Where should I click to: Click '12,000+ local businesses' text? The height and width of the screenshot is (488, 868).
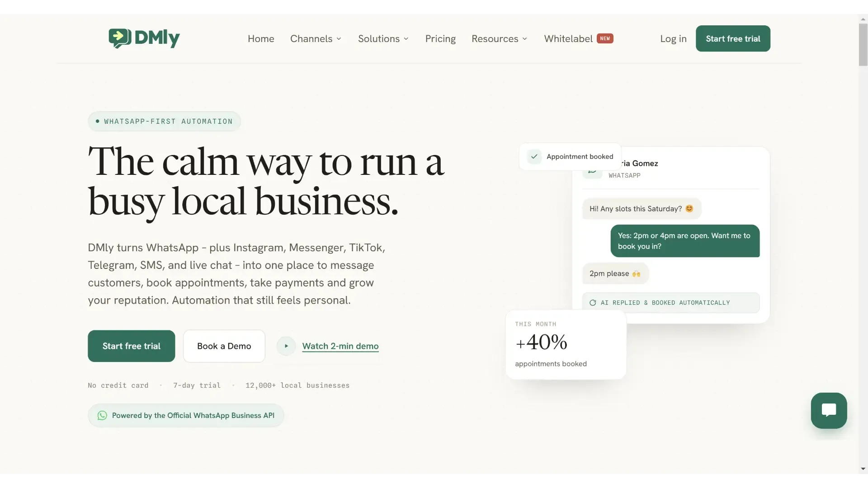[297, 385]
